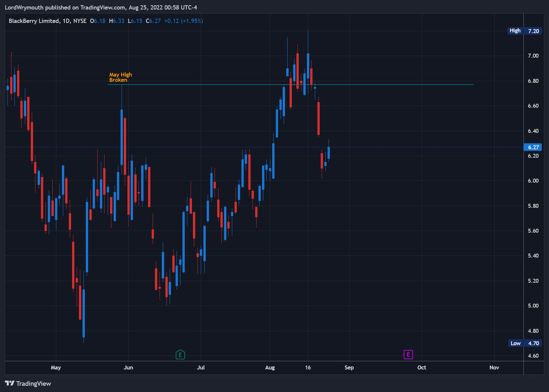Click the High 7.20 price label
Screen dimensions: 549x392
524,31
